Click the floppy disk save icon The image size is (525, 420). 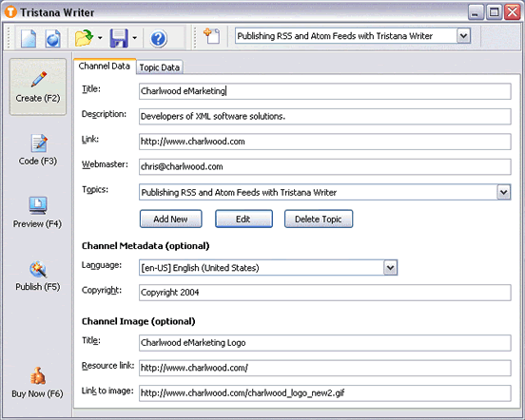[x=119, y=38]
